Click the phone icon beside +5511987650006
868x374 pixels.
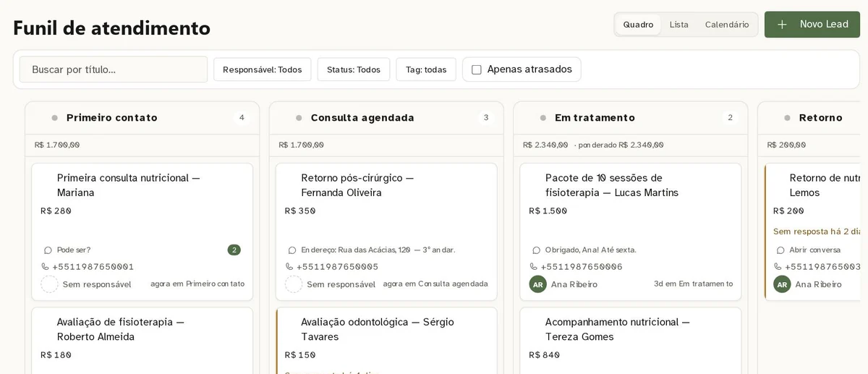click(x=534, y=267)
